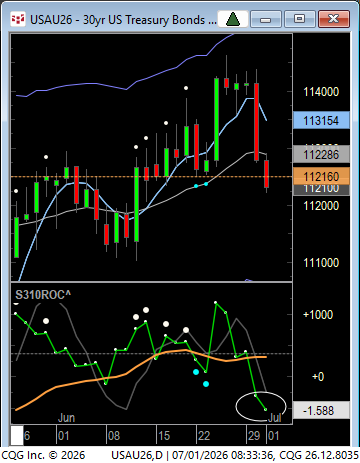The width and height of the screenshot is (360, 463).
Task: Click the Jul month label
Action: [x=275, y=418]
